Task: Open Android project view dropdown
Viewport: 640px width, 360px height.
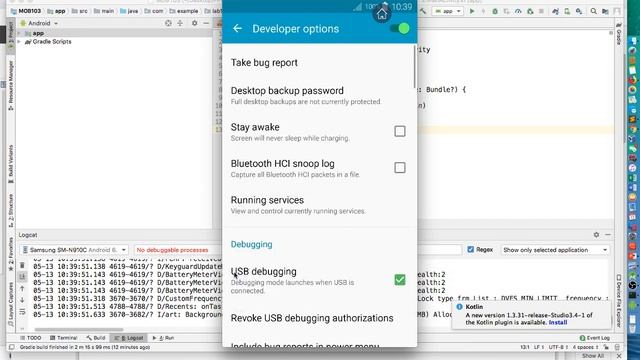Action: [x=39, y=23]
